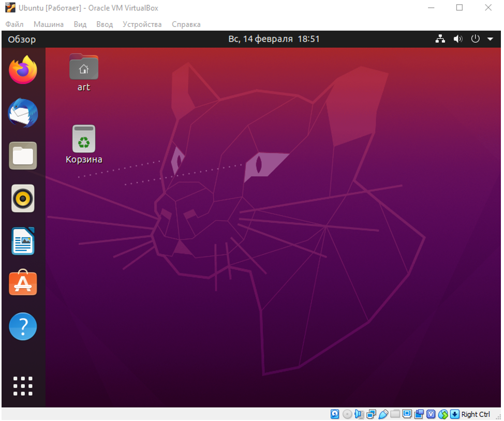Click the audio status icon in VirtualBox bar
The height and width of the screenshot is (421, 504).
click(x=359, y=414)
